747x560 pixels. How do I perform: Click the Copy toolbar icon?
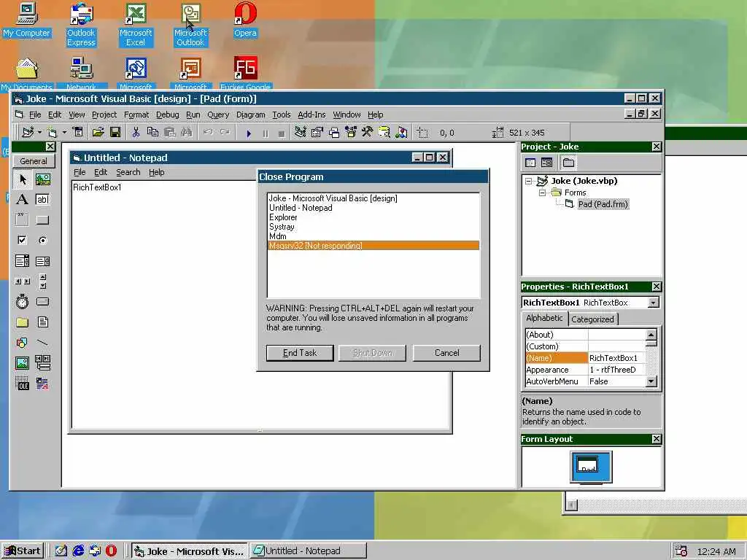[x=152, y=133]
